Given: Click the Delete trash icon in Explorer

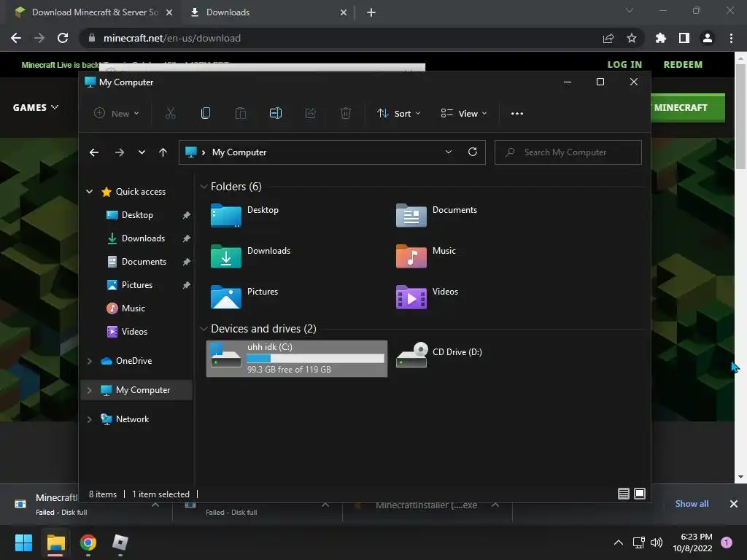Looking at the screenshot, I should click(x=345, y=113).
